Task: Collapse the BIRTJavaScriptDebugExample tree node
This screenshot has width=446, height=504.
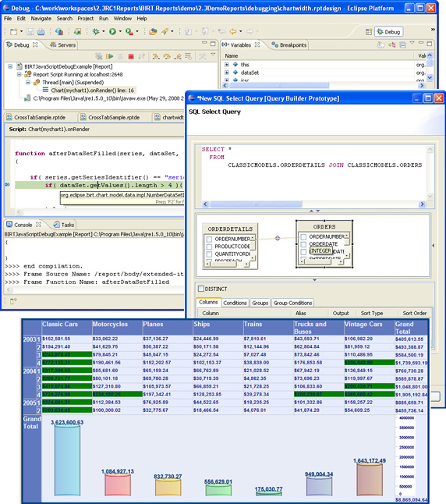Action: tap(10, 66)
